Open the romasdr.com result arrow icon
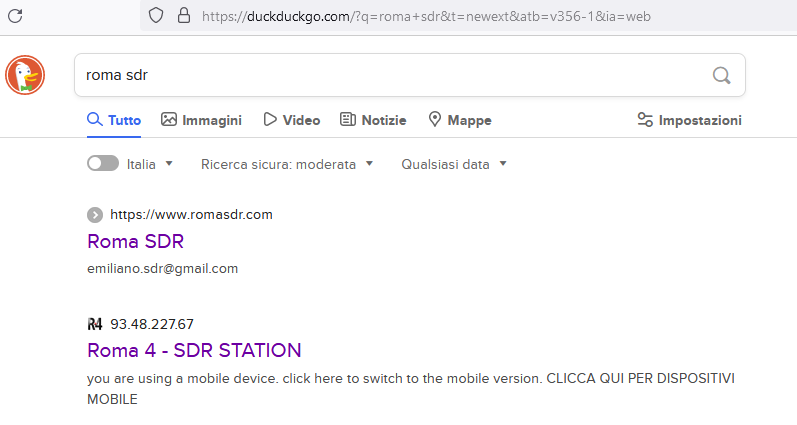The height and width of the screenshot is (425, 797). pyautogui.click(x=95, y=215)
